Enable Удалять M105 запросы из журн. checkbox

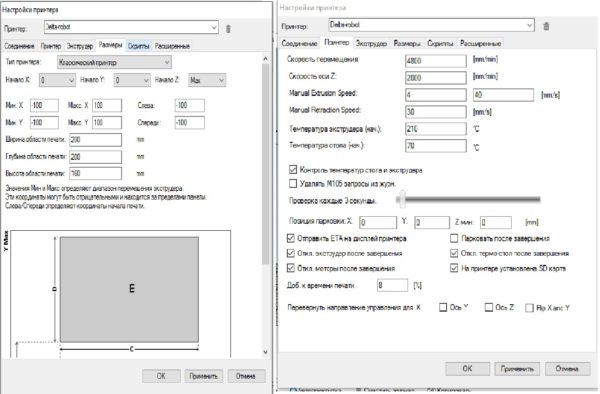click(x=293, y=184)
